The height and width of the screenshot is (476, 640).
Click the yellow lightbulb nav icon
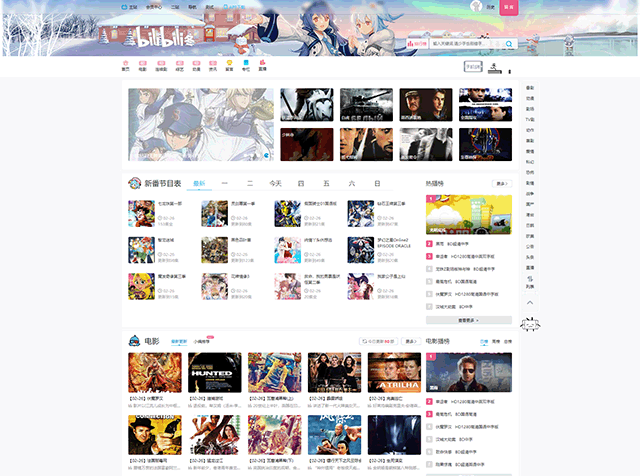[x=229, y=65]
